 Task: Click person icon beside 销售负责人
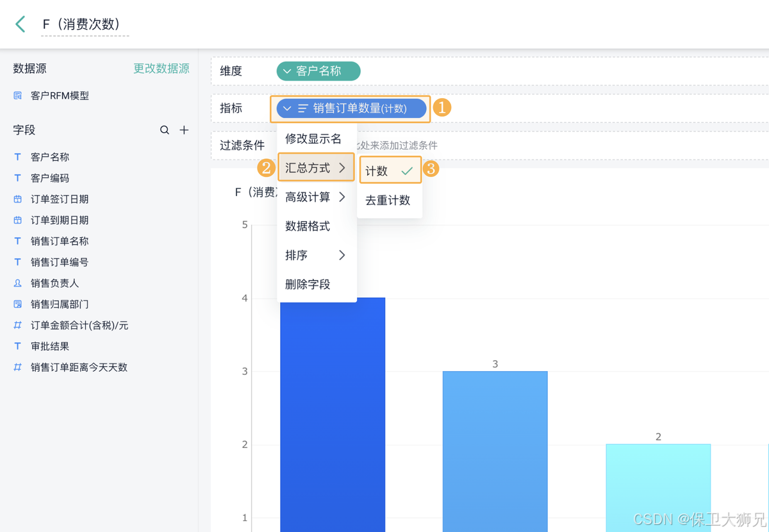pos(18,283)
